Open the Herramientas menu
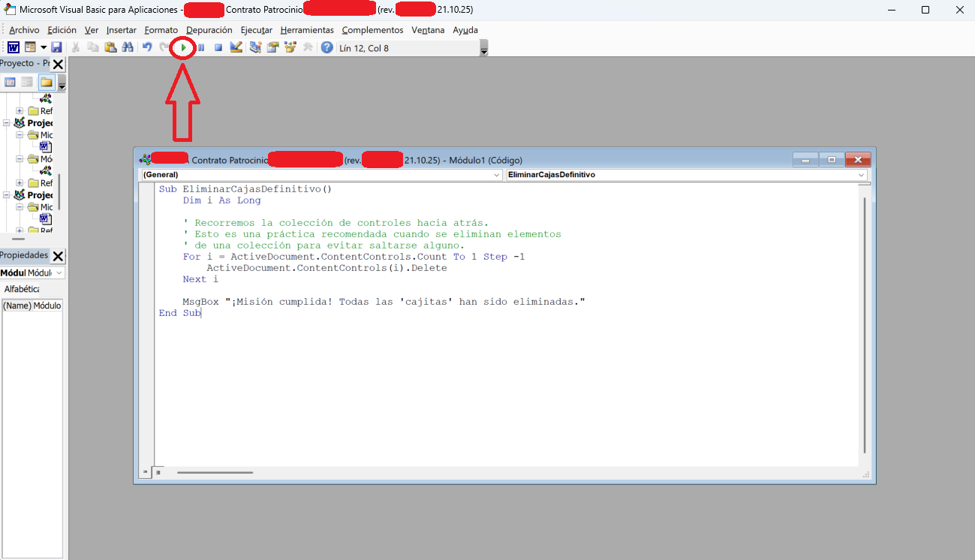This screenshot has width=975, height=560. [x=308, y=30]
